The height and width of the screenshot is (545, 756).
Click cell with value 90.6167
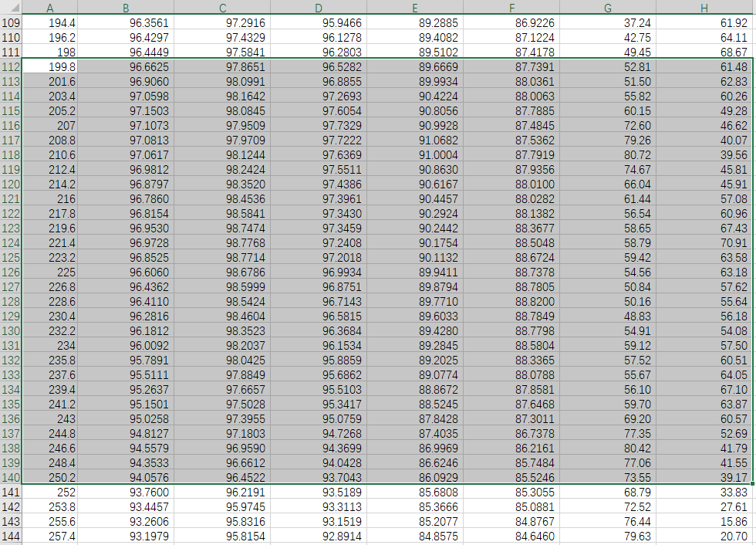415,184
